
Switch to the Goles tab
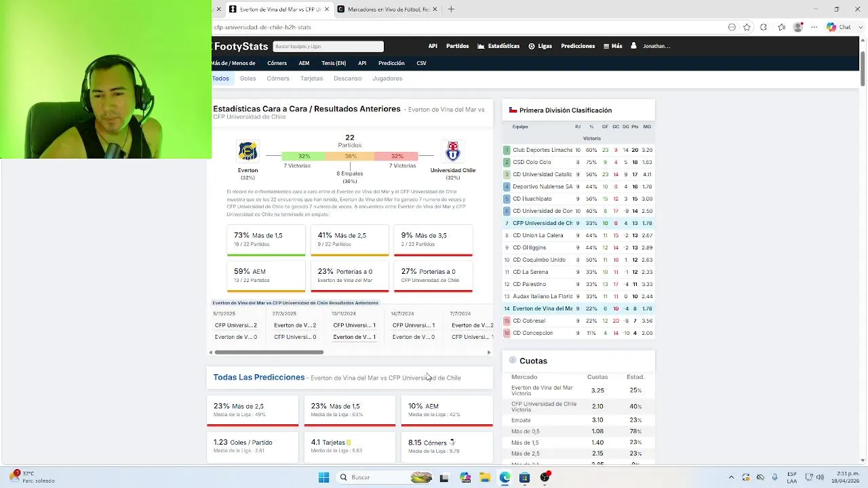[248, 78]
